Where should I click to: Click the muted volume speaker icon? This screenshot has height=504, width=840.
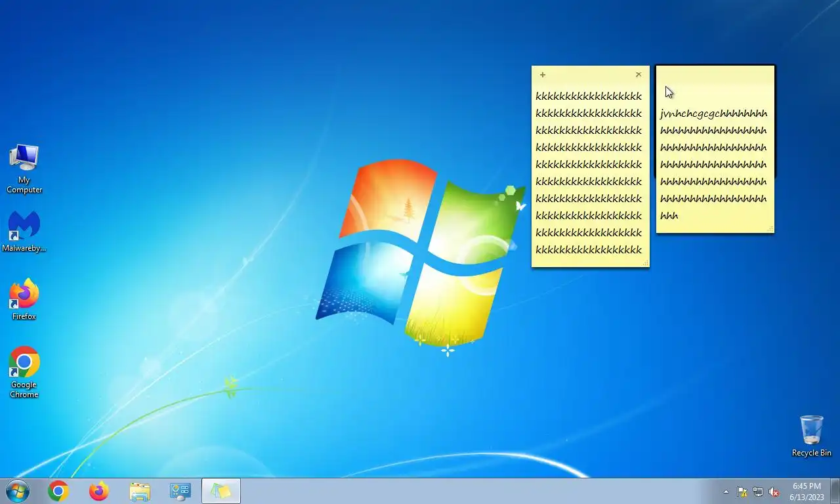click(774, 492)
